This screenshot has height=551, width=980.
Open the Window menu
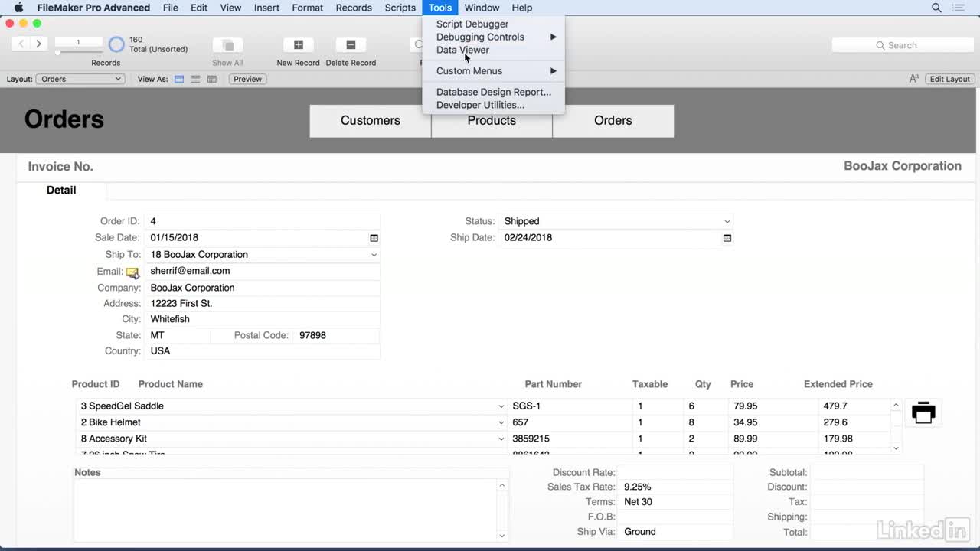coord(482,8)
